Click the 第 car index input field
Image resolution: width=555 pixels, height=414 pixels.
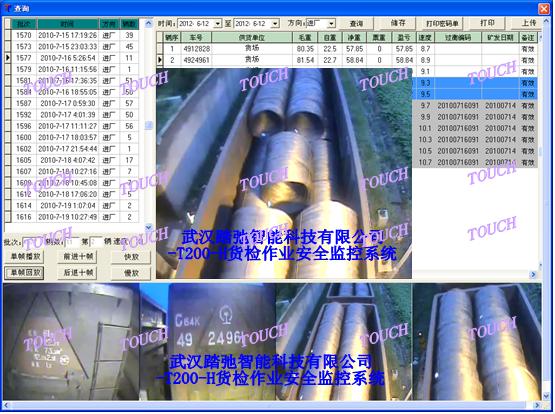click(x=96, y=242)
